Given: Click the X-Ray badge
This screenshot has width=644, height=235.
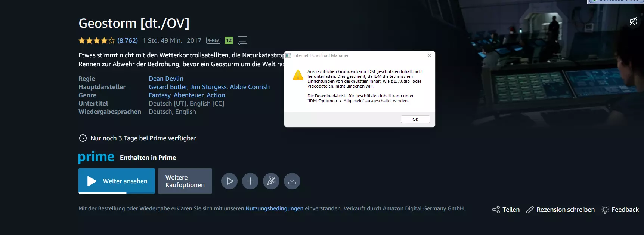Looking at the screenshot, I should (x=213, y=40).
